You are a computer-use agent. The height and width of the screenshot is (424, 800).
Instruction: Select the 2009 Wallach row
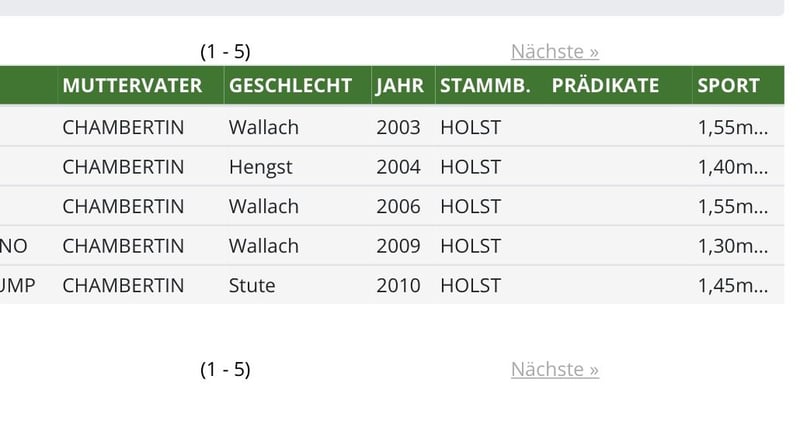392,245
